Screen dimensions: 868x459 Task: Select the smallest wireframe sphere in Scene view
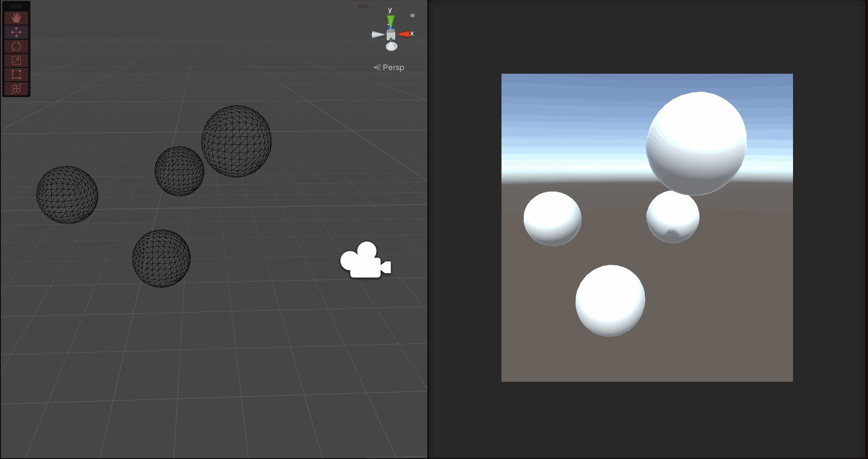tap(180, 171)
